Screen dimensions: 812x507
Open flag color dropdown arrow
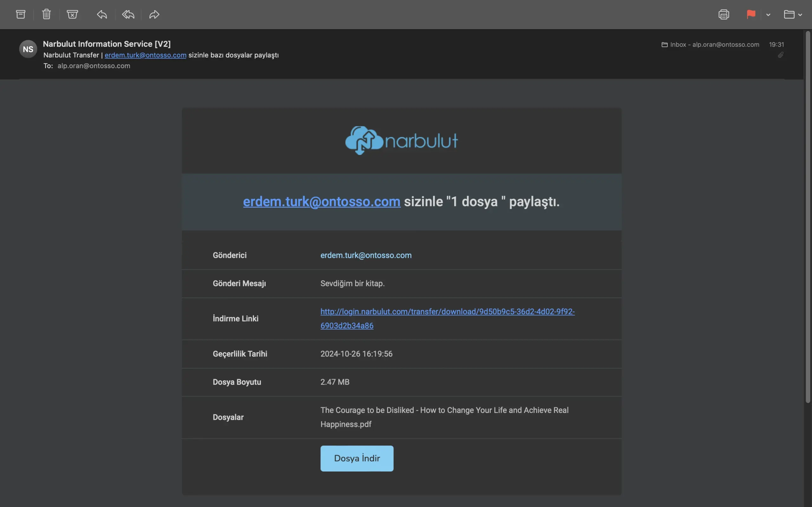tap(768, 15)
